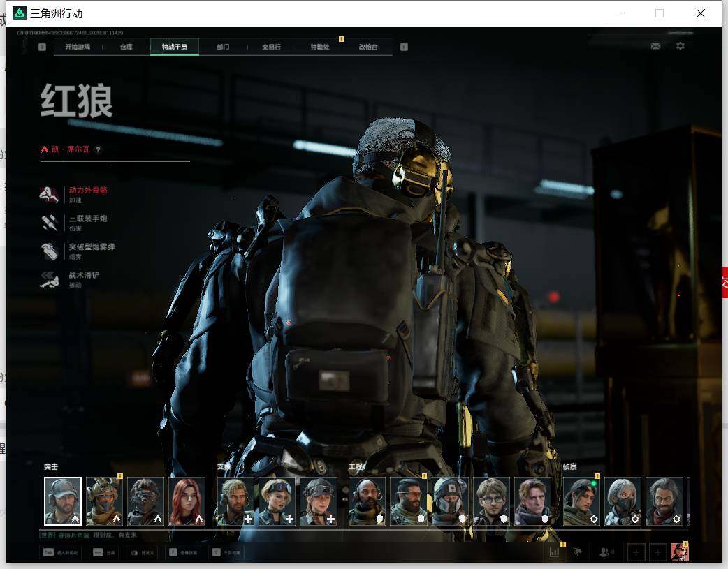
Task: Select the 特战干员 tab
Action: pos(175,47)
